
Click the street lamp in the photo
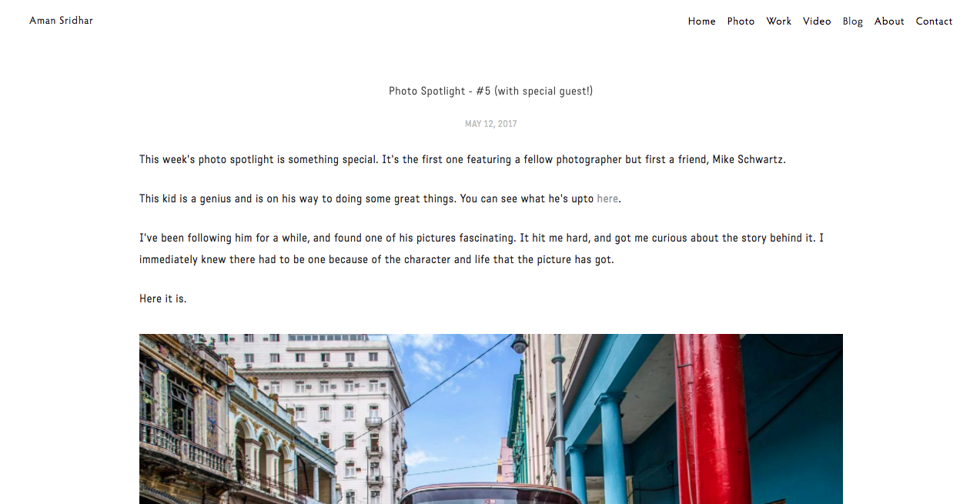tap(521, 345)
